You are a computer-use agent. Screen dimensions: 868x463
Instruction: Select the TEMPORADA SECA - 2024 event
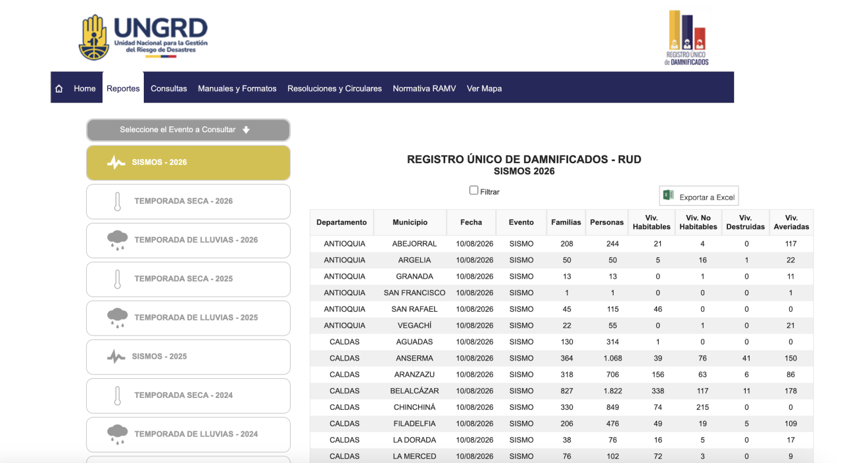[x=188, y=395]
